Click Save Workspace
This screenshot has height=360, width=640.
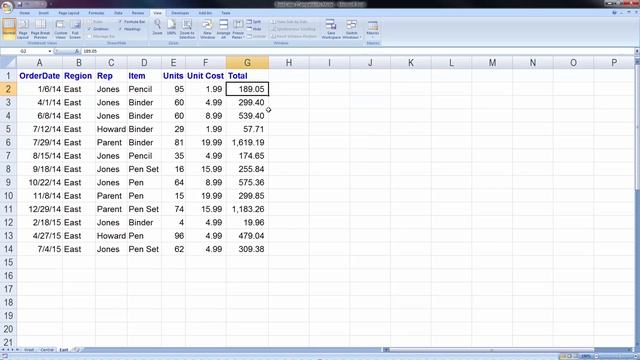pyautogui.click(x=331, y=29)
